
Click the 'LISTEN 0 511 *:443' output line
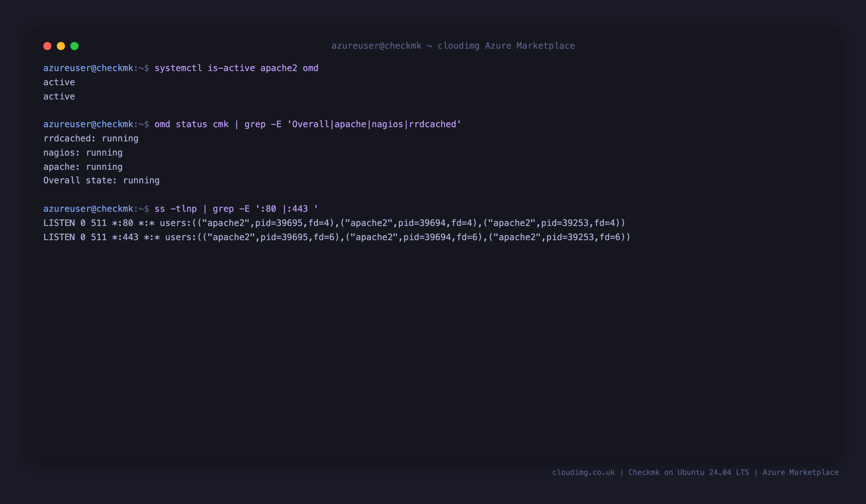[337, 237]
